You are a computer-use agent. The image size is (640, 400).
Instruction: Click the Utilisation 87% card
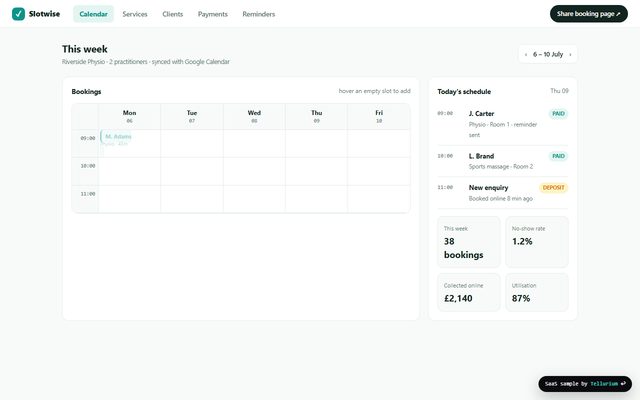537,292
